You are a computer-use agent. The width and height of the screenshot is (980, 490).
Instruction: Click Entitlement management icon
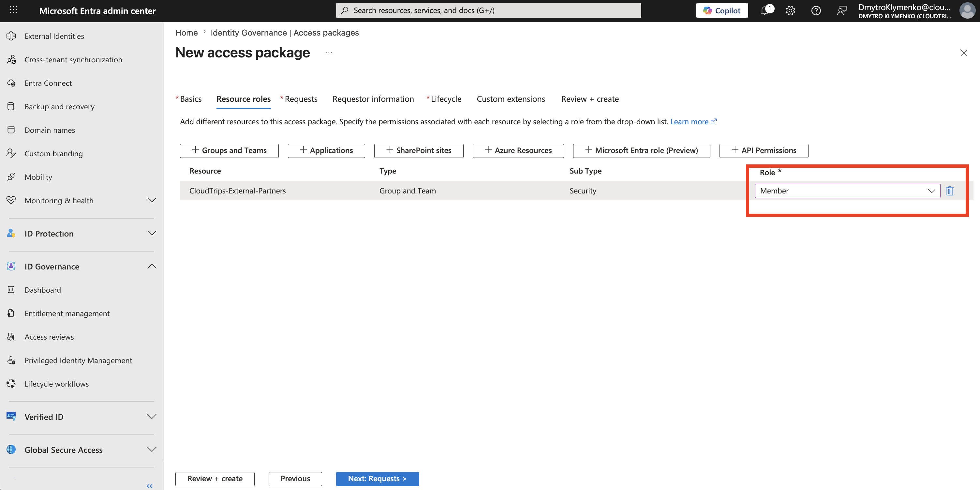point(11,313)
